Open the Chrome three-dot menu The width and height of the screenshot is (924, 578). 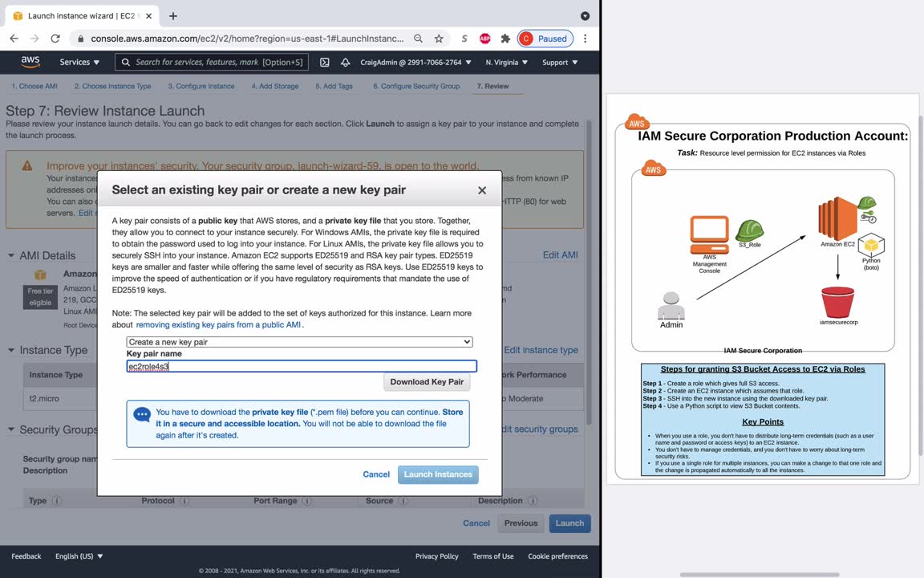click(585, 39)
